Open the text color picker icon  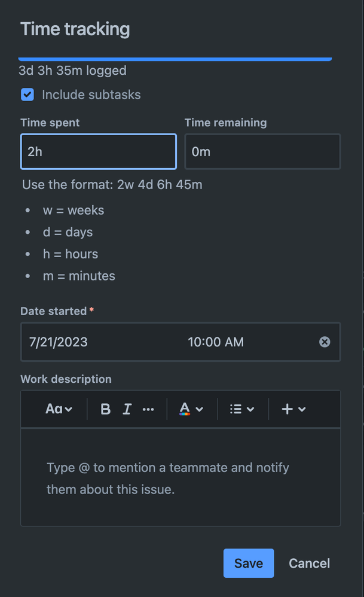click(186, 409)
